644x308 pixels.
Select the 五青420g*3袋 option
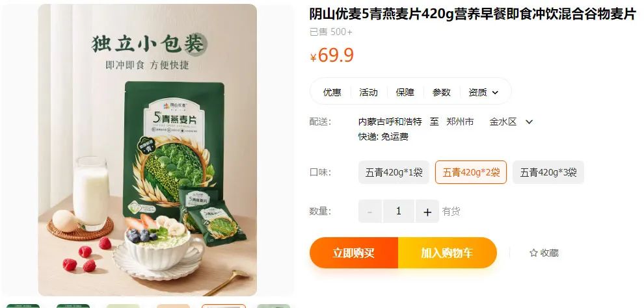point(548,172)
